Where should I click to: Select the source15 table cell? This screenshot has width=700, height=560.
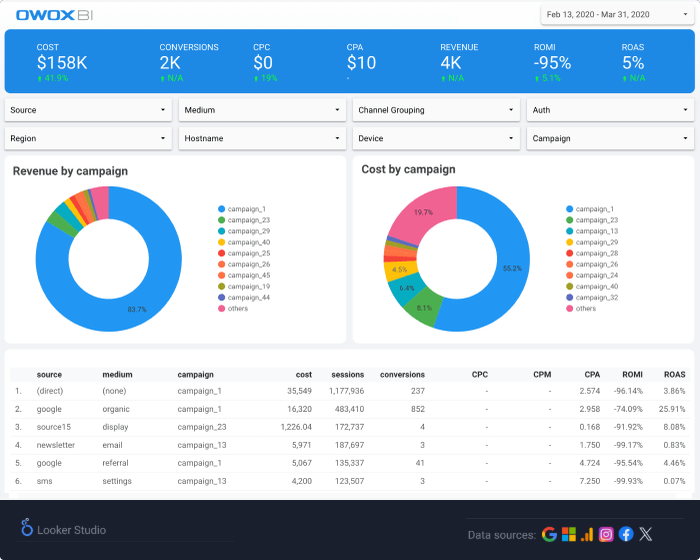click(54, 427)
